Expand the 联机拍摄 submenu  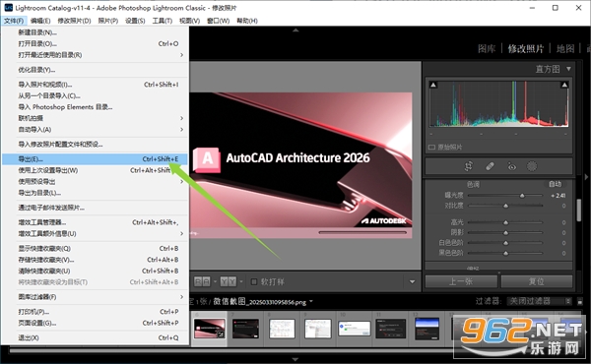(x=95, y=118)
